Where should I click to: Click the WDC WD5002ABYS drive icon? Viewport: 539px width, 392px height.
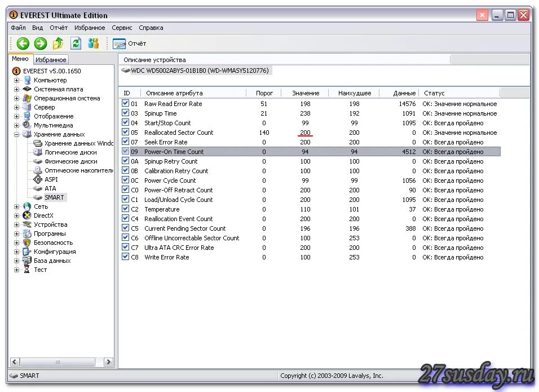point(126,70)
